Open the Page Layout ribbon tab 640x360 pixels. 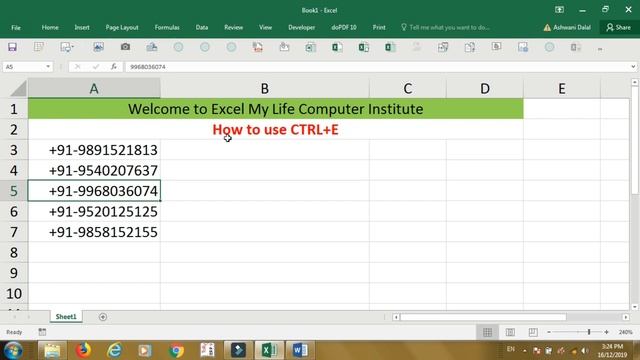[122, 27]
